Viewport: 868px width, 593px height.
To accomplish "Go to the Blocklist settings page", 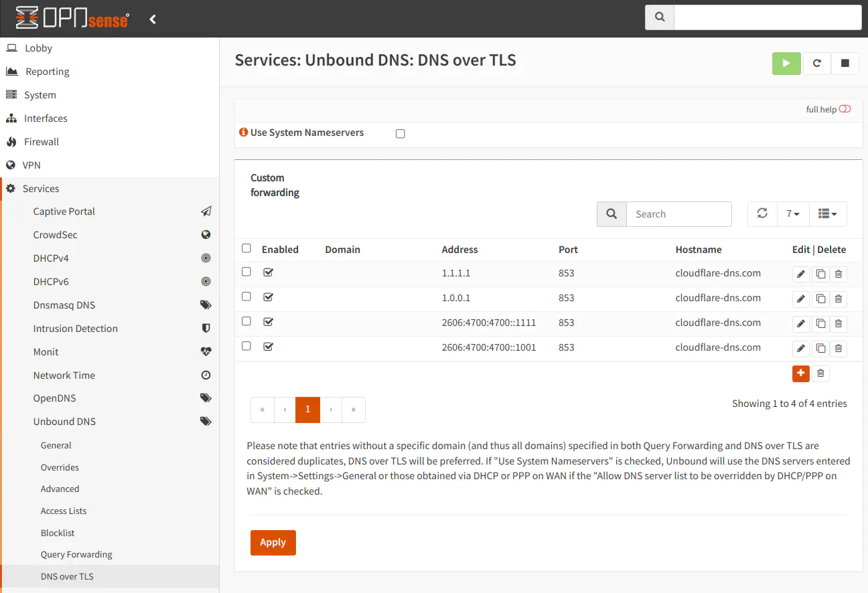I will pyautogui.click(x=58, y=533).
